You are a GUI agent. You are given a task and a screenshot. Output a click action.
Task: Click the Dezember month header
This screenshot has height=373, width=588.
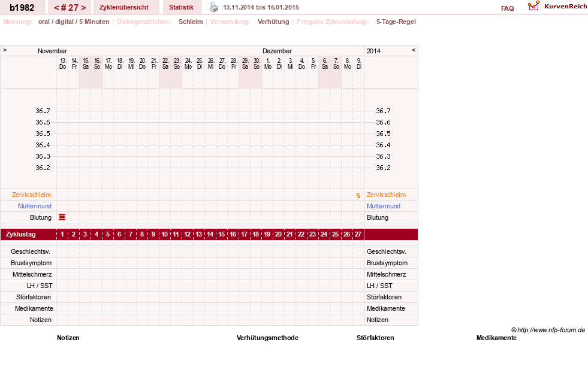coord(277,51)
